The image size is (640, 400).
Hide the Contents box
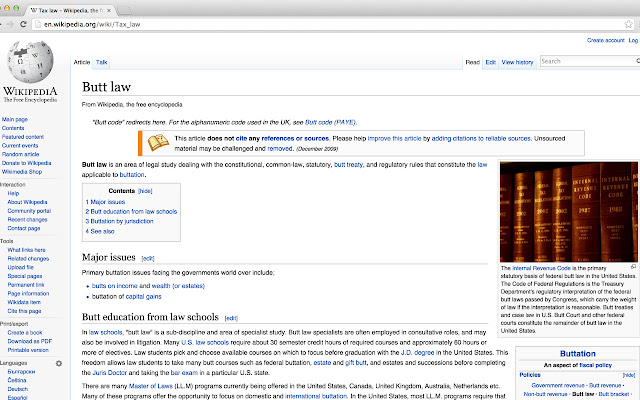point(145,191)
